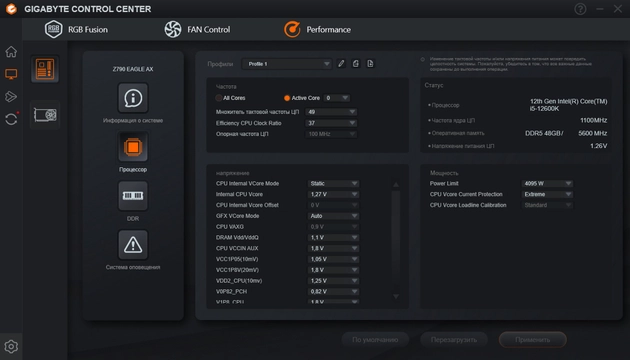Click the export profile icon

370,63
